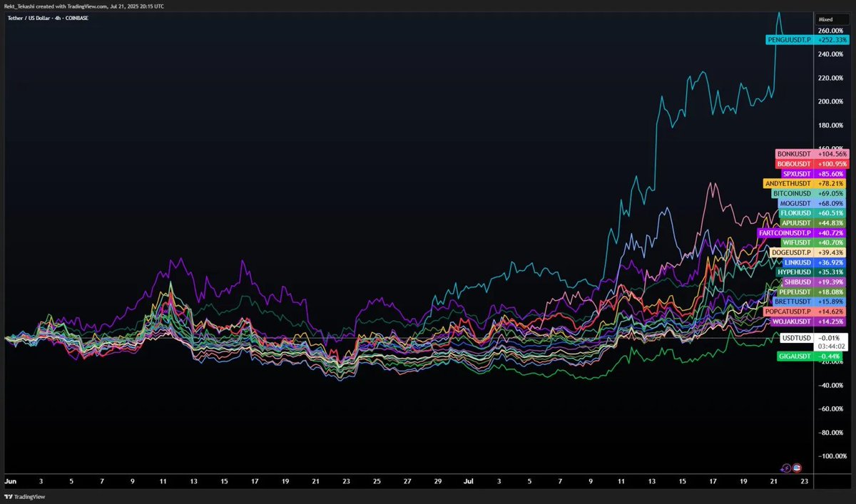Click the US flag economic event icon
This screenshot has width=856, height=504.
click(796, 468)
